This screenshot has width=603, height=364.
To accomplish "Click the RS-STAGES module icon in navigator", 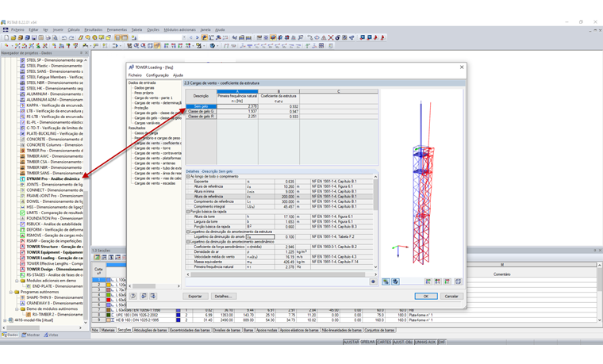I will click(22, 275).
